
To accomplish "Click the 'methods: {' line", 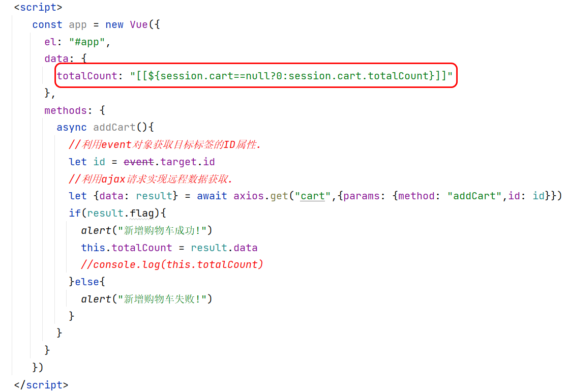I will [74, 110].
